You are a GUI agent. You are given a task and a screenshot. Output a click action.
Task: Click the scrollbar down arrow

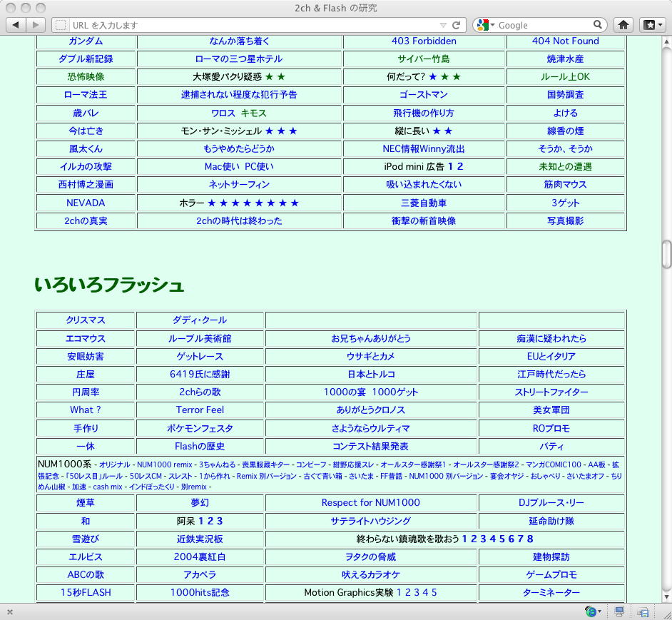(666, 597)
